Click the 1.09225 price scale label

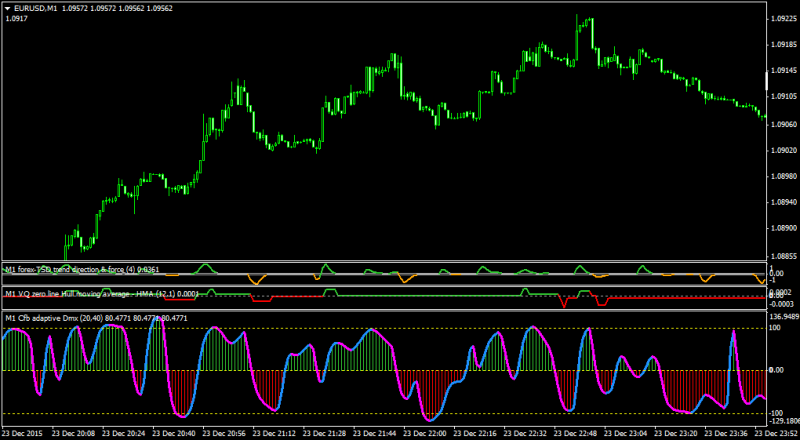[x=783, y=19]
